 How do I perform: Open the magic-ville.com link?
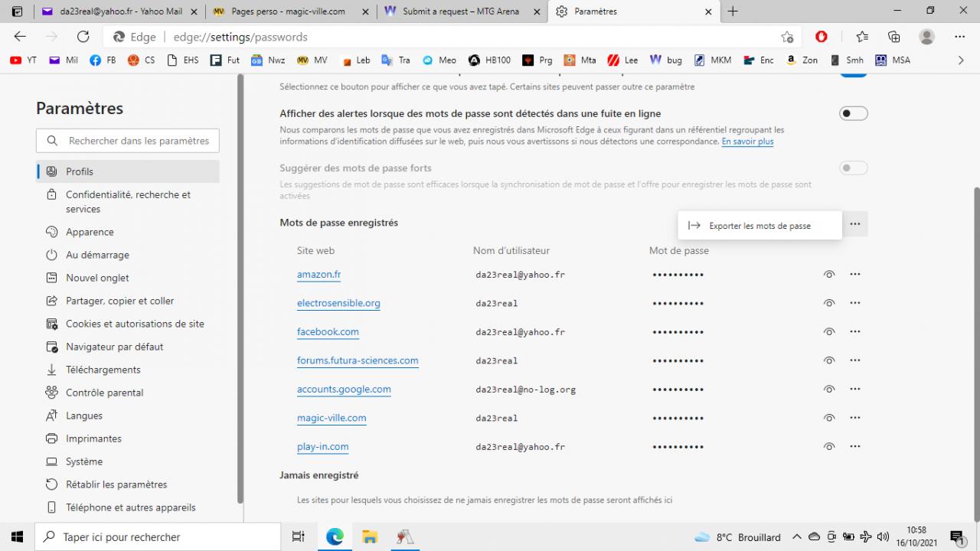[332, 418]
